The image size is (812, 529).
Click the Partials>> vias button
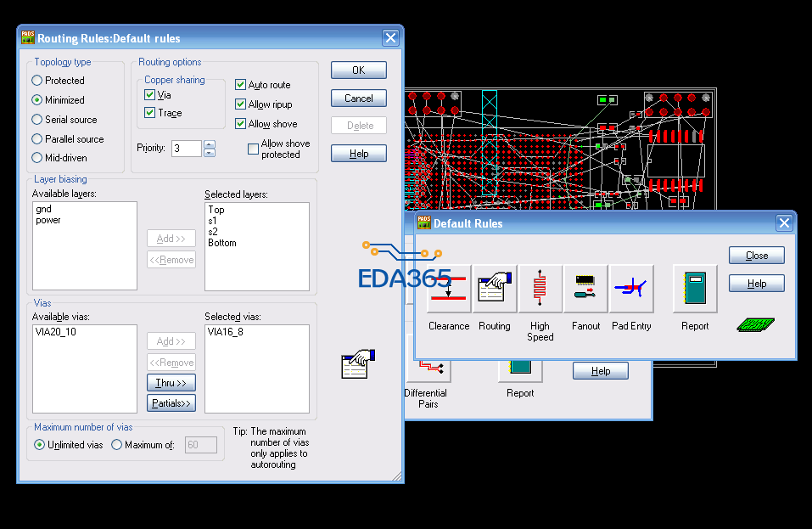pos(171,403)
